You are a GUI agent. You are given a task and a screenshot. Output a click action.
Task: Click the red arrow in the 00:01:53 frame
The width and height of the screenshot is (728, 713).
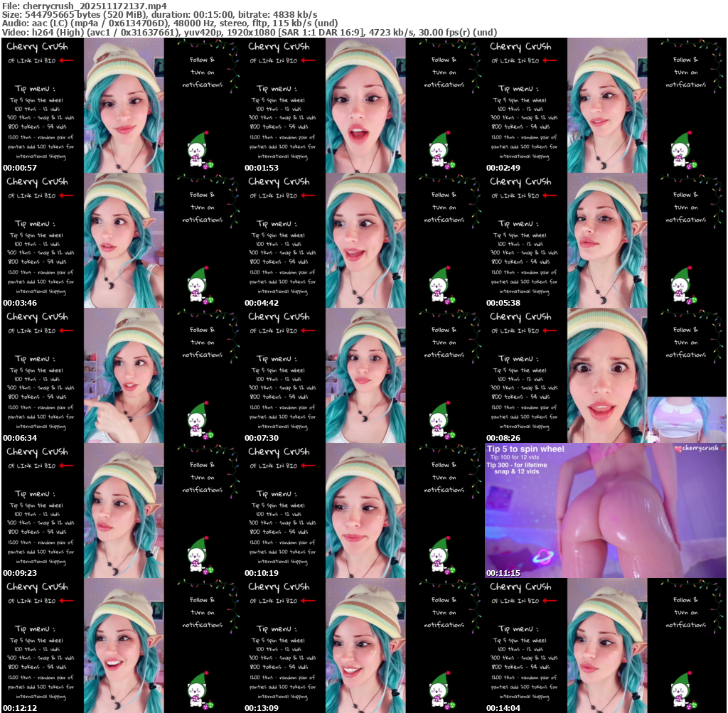click(309, 60)
